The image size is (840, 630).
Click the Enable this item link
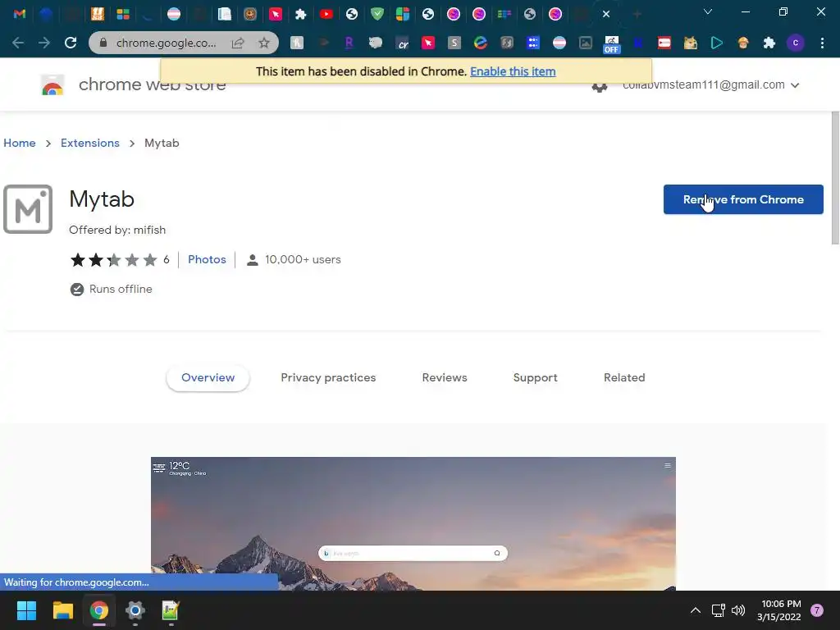point(513,71)
